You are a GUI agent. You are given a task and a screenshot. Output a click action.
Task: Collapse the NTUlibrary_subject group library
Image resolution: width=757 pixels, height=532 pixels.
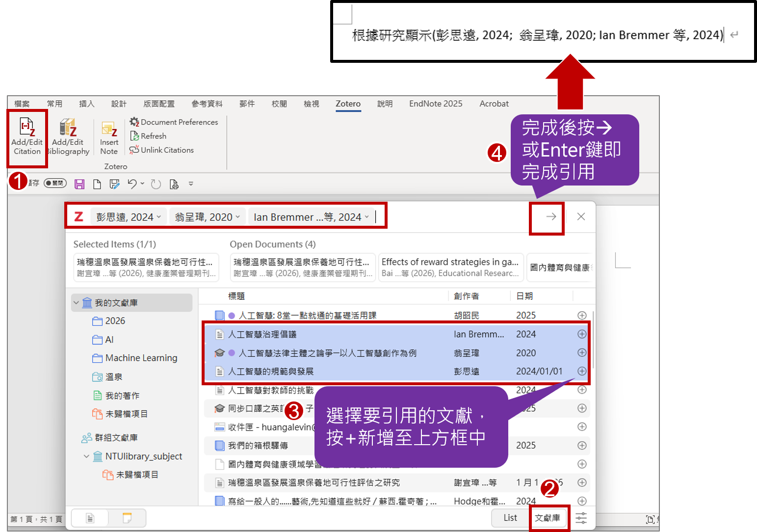click(86, 456)
